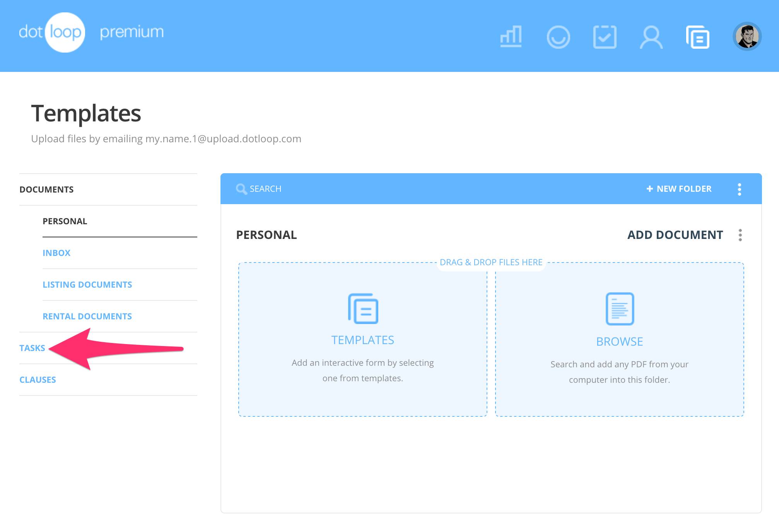Viewport: 779px width, 532px height.
Task: Open the loops circle icon
Action: (x=558, y=37)
